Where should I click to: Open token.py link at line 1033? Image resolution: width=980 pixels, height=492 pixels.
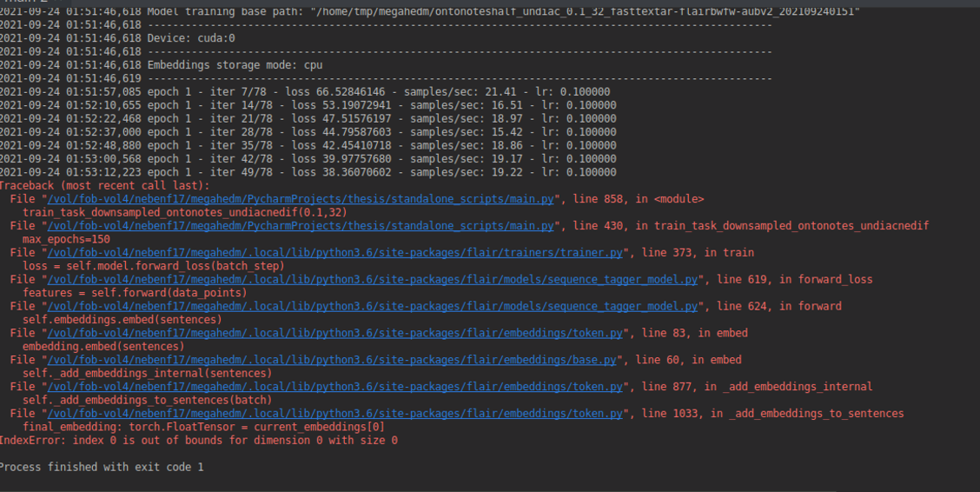tap(335, 414)
